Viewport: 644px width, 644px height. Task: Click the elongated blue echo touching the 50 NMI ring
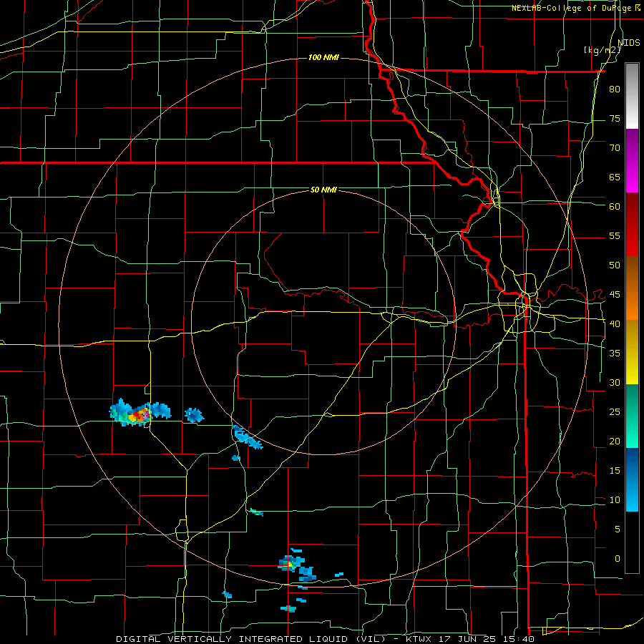248,437
